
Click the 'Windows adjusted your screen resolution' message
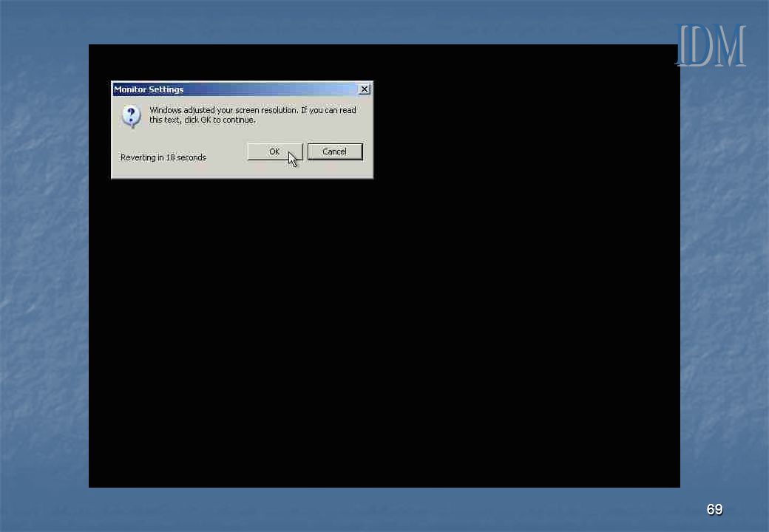coord(253,115)
